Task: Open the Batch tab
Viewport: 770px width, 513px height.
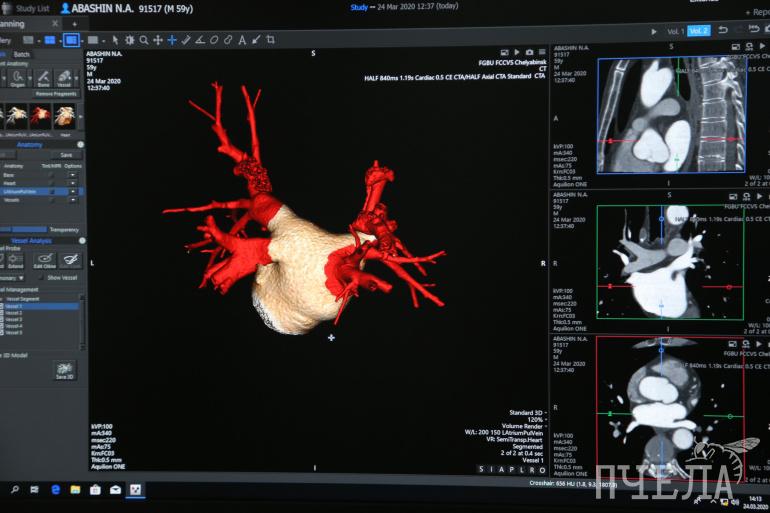Action: tap(22, 54)
